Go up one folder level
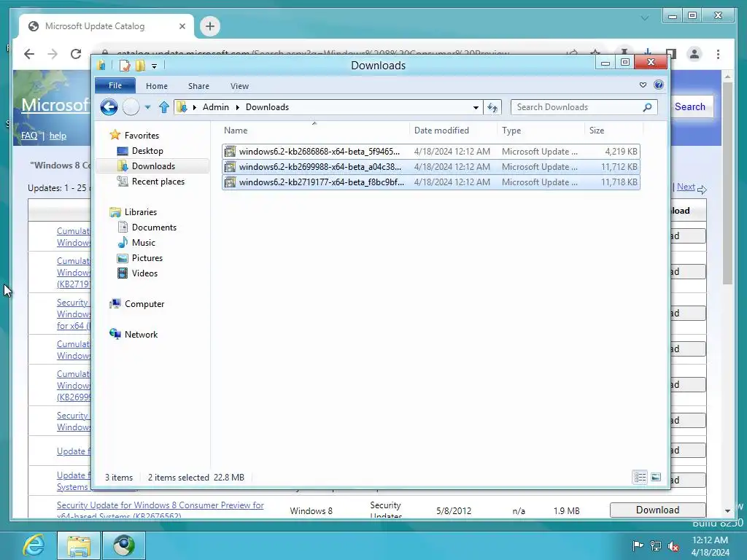747x560 pixels. (x=164, y=107)
